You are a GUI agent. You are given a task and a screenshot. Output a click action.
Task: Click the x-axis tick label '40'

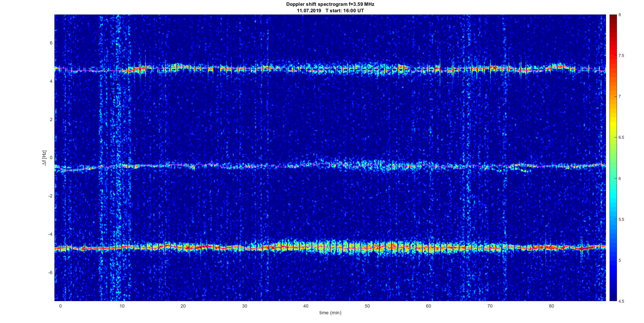point(306,306)
